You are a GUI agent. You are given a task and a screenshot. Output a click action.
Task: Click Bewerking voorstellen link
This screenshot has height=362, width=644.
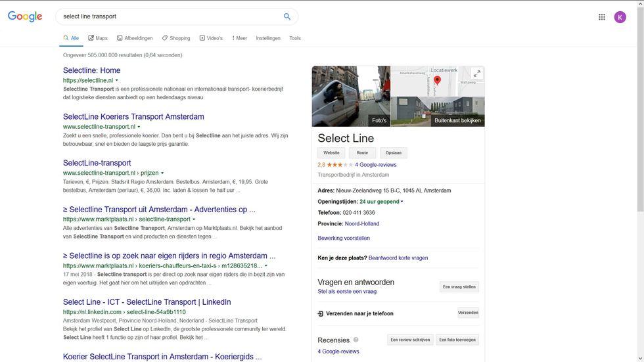point(343,238)
